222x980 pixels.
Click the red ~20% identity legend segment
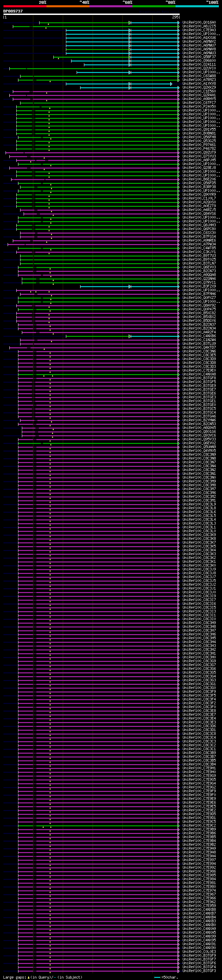(x=25, y=6)
